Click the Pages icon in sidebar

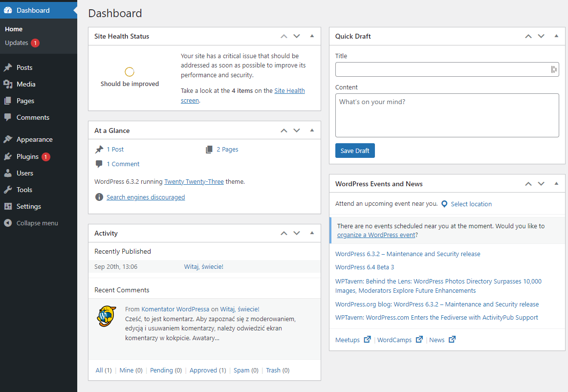(x=8, y=101)
